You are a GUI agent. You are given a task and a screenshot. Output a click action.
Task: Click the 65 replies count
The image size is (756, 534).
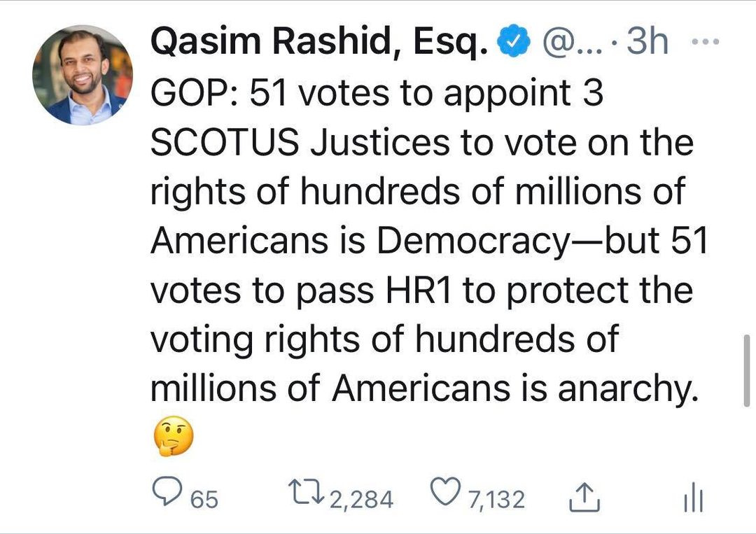pyautogui.click(x=204, y=499)
